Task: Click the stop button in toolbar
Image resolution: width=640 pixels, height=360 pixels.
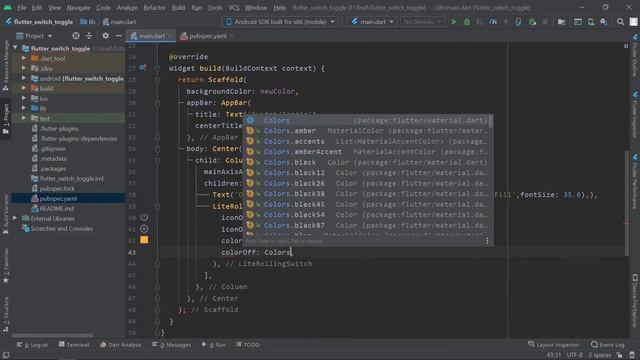Action: point(545,22)
